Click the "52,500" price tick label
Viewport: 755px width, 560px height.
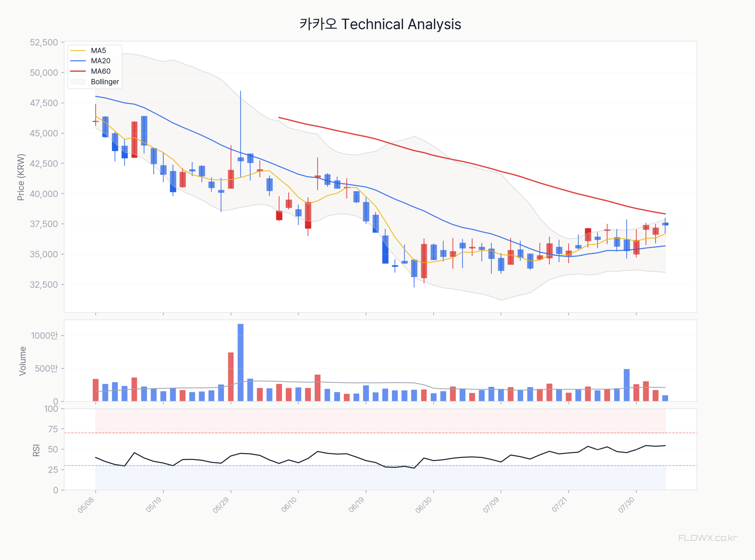coord(44,43)
